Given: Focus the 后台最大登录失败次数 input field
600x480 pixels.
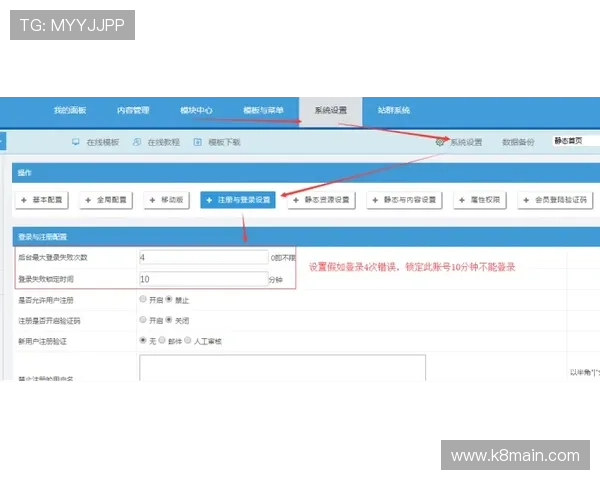Looking at the screenshot, I should [204, 257].
